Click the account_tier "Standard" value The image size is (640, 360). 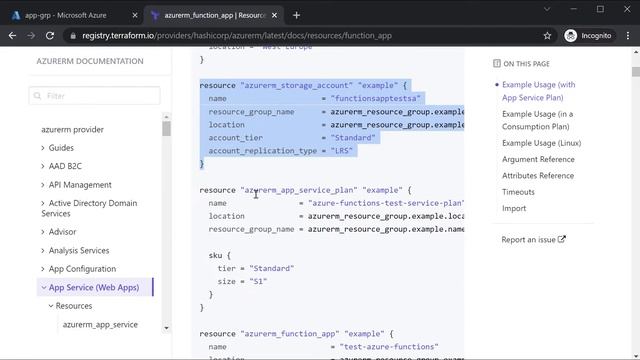pyautogui.click(x=353, y=138)
